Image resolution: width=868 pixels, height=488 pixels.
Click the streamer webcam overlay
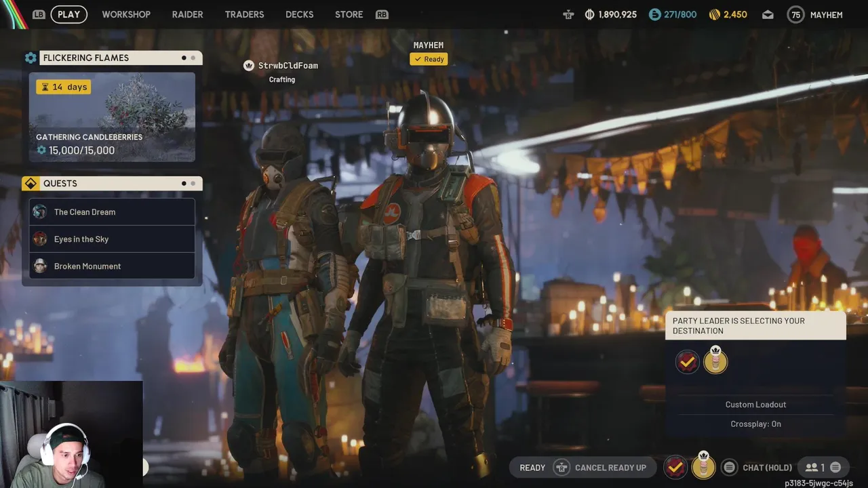(x=71, y=434)
